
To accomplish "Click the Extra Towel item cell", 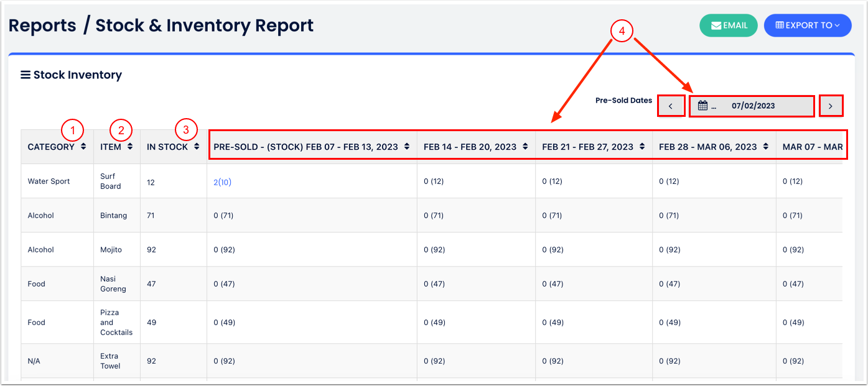I will point(110,361).
